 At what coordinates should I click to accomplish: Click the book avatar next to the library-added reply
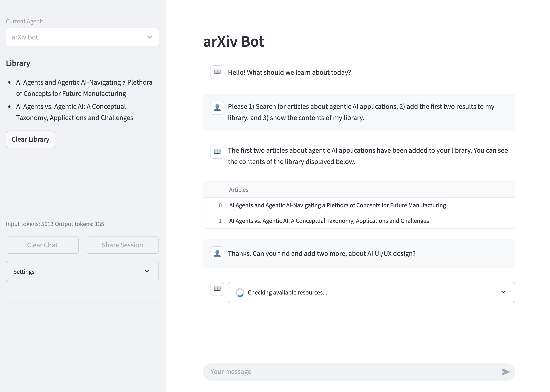click(x=217, y=151)
